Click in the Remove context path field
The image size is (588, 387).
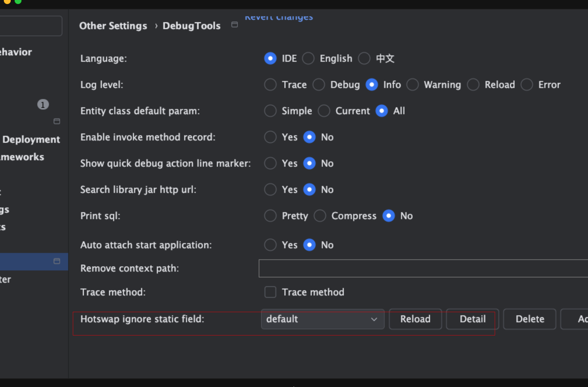pyautogui.click(x=422, y=268)
